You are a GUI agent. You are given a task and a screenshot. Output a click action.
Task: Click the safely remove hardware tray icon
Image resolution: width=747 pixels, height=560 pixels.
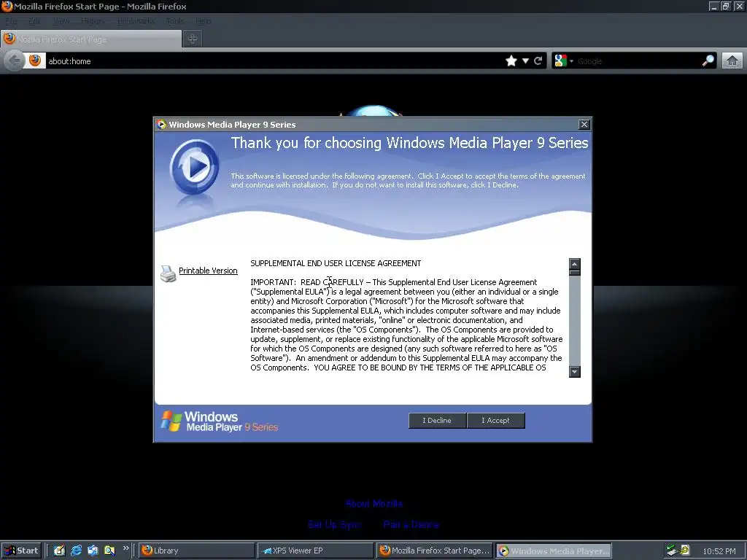[672, 551]
